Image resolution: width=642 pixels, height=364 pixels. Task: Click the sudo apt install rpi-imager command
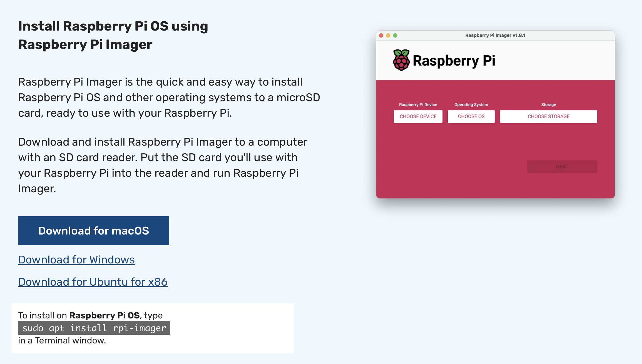point(94,328)
